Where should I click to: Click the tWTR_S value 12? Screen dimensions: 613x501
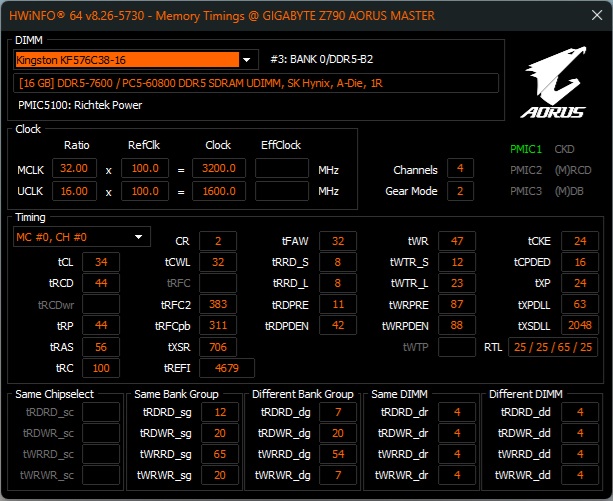[457, 262]
